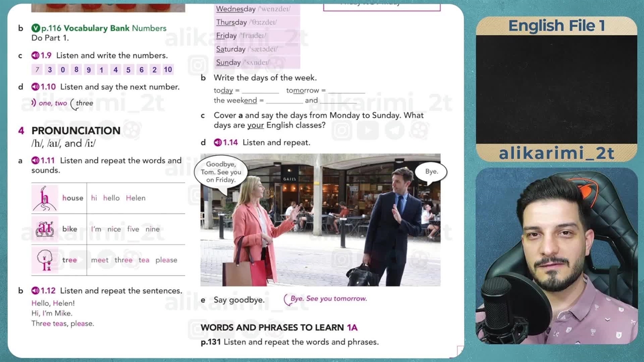Click the sentence 'Hi, I'm Mike.'

(52, 313)
